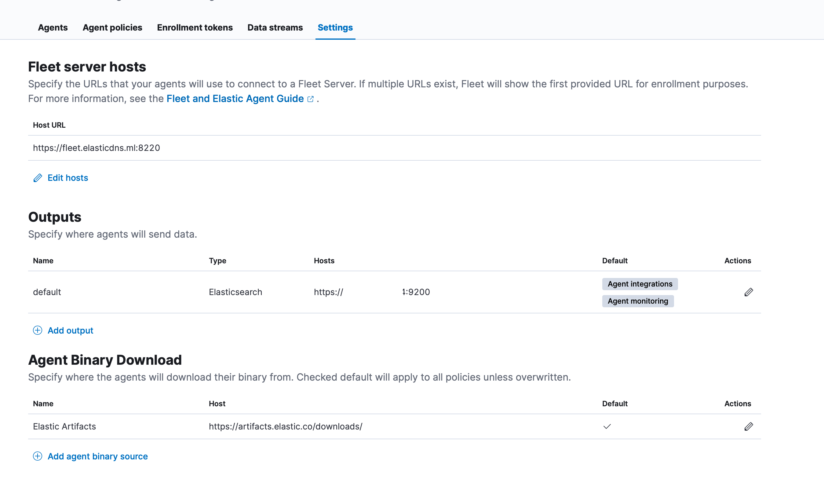This screenshot has height=504, width=824.
Task: Switch to Agent policies tab
Action: (x=112, y=27)
